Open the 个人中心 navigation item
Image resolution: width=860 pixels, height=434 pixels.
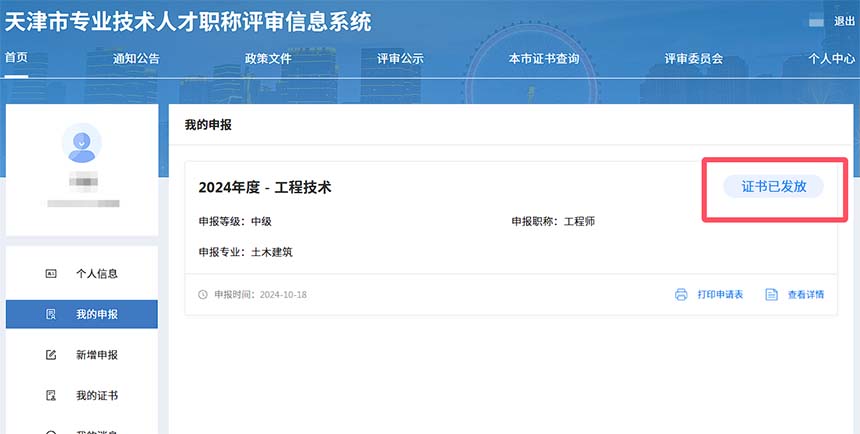831,58
